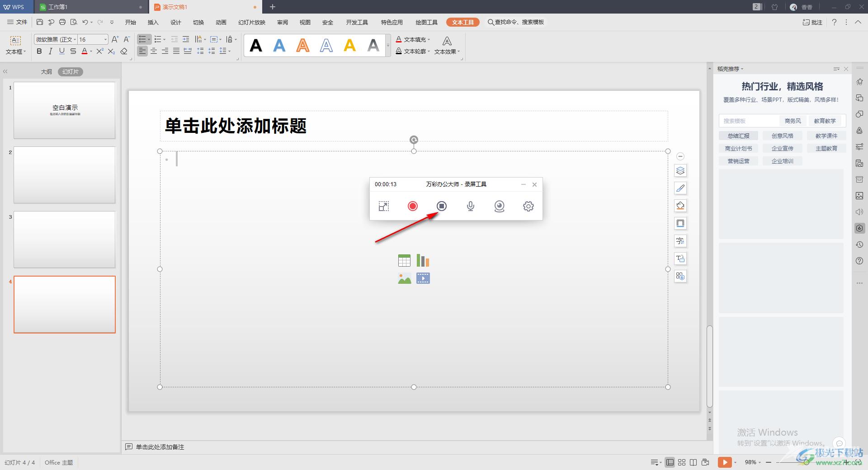The image size is (868, 470).
Task: Open the 幻灯片放映 ribbon tab
Action: [x=252, y=22]
